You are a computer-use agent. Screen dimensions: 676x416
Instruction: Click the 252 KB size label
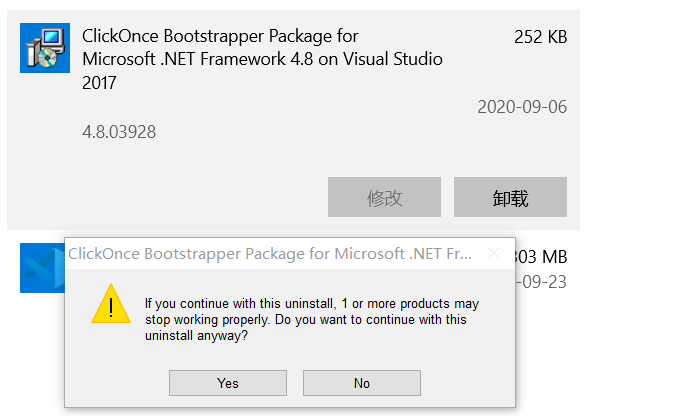tap(540, 38)
